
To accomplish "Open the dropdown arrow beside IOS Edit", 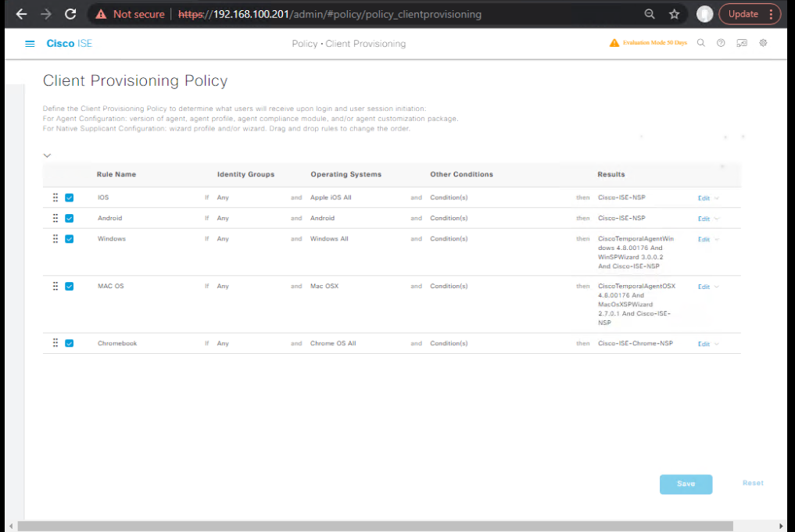I will (x=717, y=198).
